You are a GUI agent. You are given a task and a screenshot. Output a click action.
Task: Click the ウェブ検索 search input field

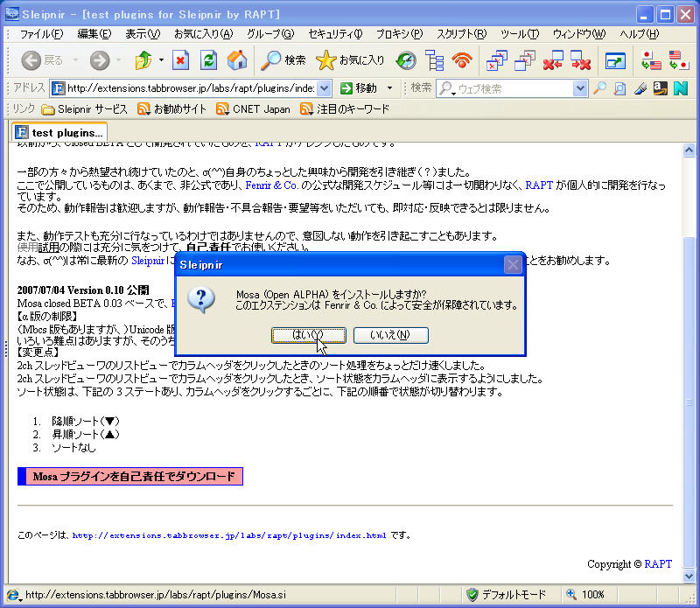coord(514,89)
